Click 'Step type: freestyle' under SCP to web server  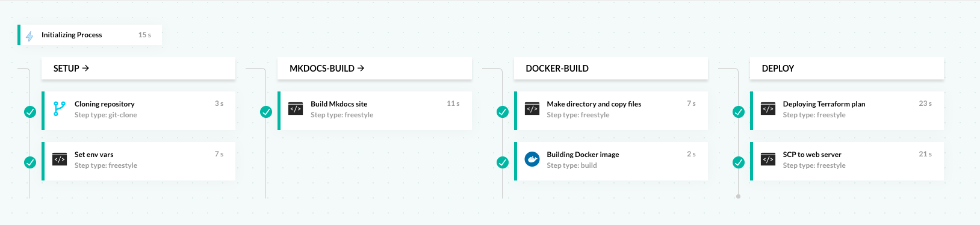[814, 165]
